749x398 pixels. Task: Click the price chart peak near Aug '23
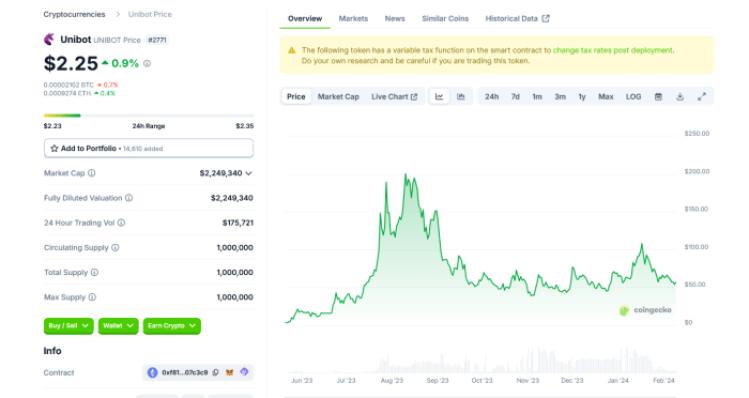tap(406, 175)
